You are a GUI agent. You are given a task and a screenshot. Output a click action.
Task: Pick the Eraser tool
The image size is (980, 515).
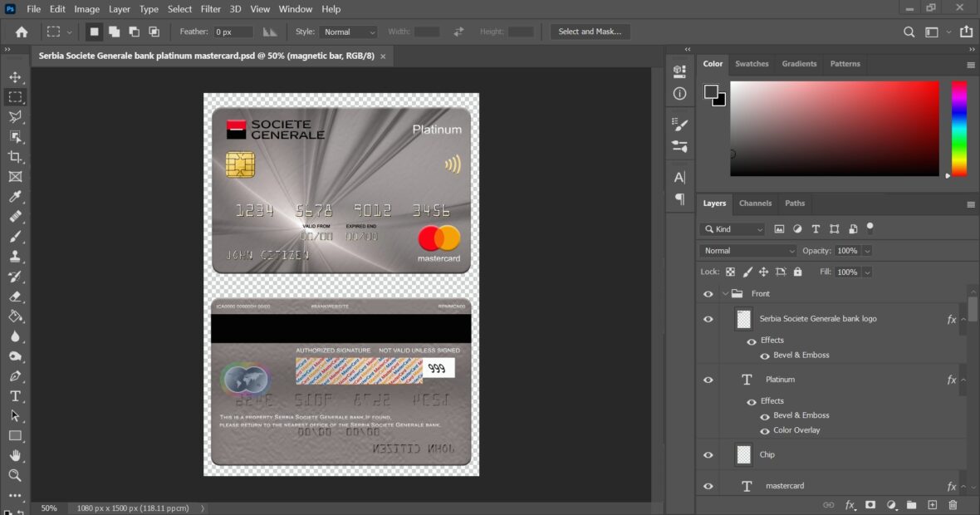15,296
